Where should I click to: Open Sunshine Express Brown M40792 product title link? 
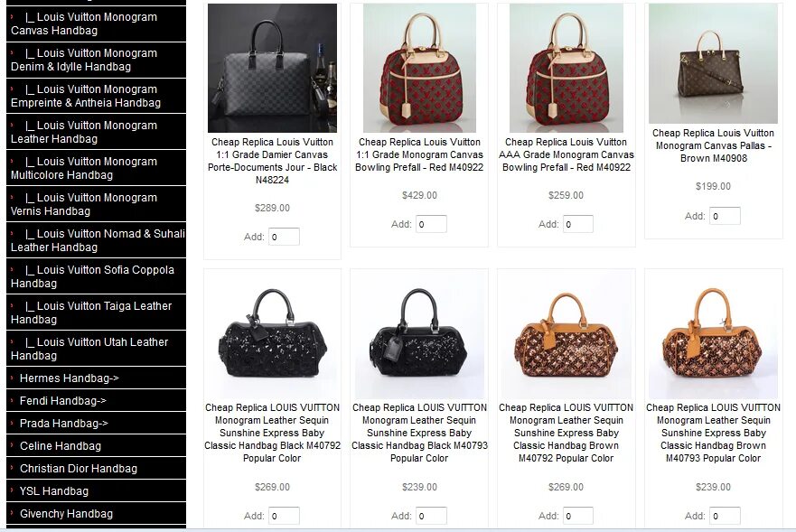[566, 433]
